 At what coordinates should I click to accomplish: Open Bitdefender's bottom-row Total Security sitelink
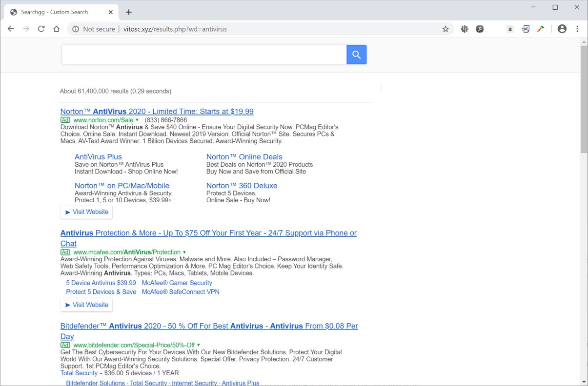[148, 383]
